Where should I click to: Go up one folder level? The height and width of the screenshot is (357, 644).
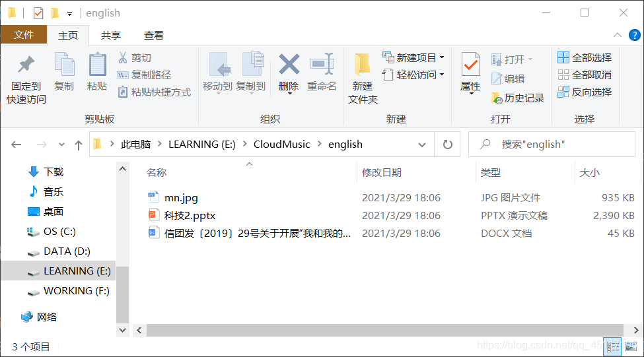click(x=79, y=145)
